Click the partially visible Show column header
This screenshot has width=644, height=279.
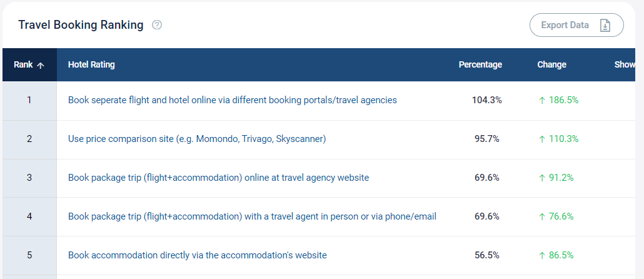[x=625, y=64]
